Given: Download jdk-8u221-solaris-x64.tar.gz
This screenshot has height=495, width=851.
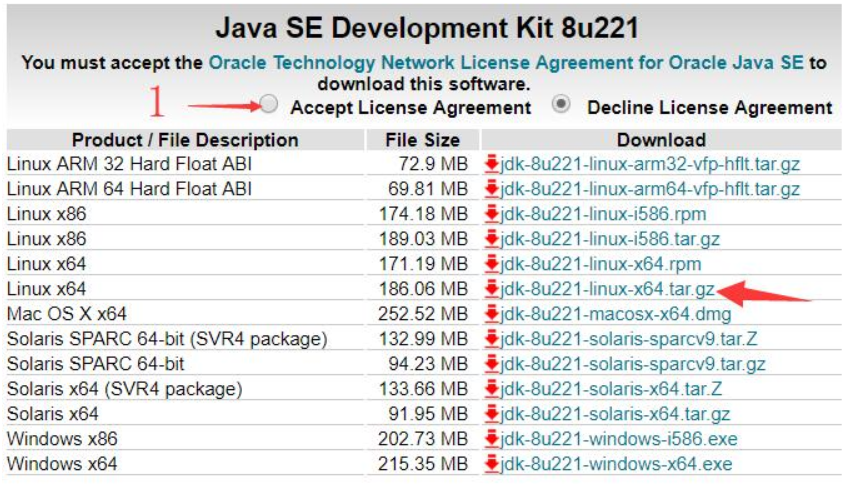Looking at the screenshot, I should (615, 414).
